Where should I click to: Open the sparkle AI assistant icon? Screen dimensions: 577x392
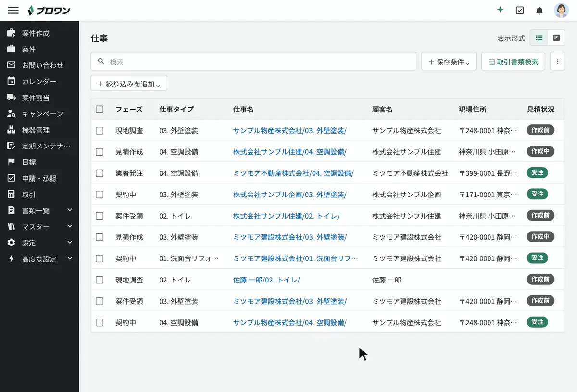500,10
